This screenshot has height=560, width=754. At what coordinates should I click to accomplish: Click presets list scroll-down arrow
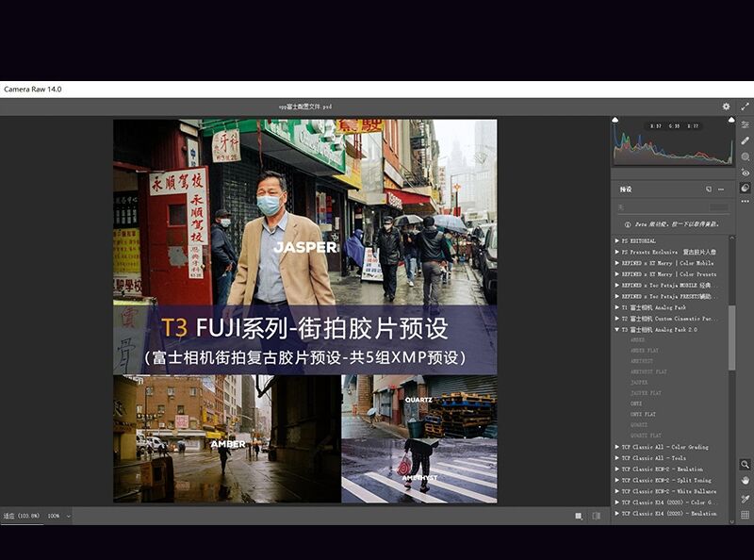[x=732, y=521]
